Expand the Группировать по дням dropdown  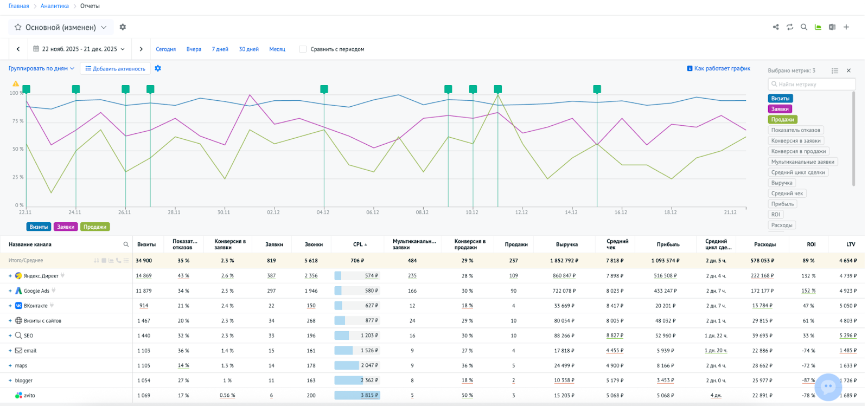coord(41,69)
